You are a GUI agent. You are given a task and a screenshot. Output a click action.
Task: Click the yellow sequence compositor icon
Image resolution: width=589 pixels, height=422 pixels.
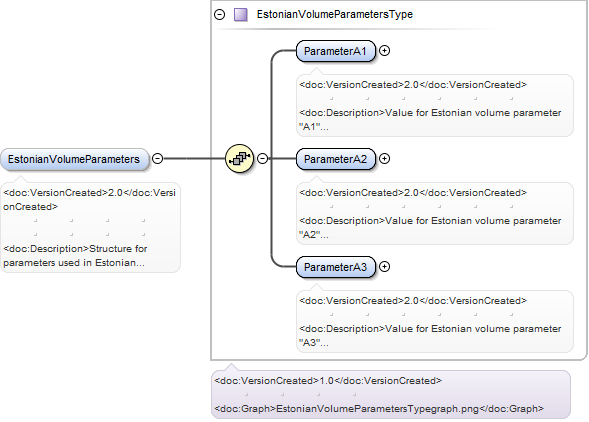click(240, 159)
